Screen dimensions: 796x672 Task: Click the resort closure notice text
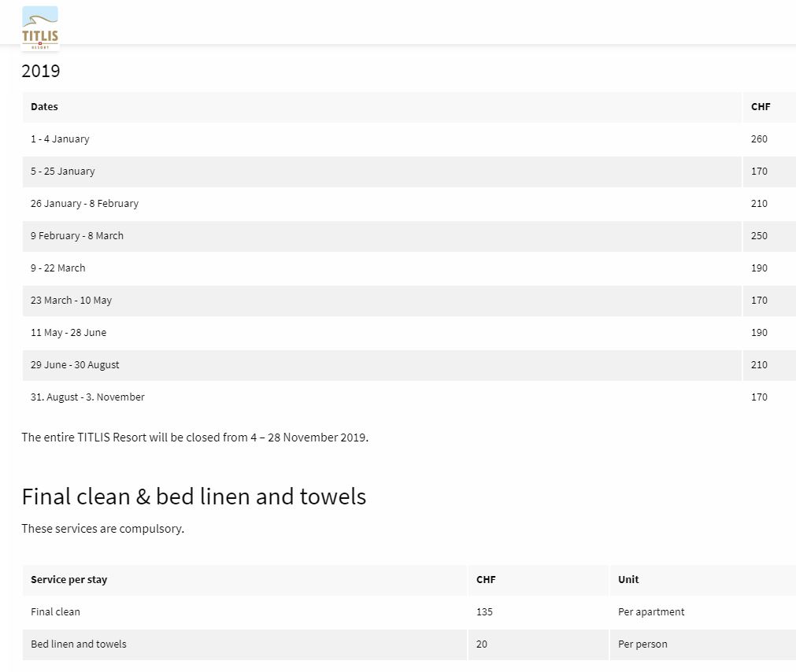point(194,438)
